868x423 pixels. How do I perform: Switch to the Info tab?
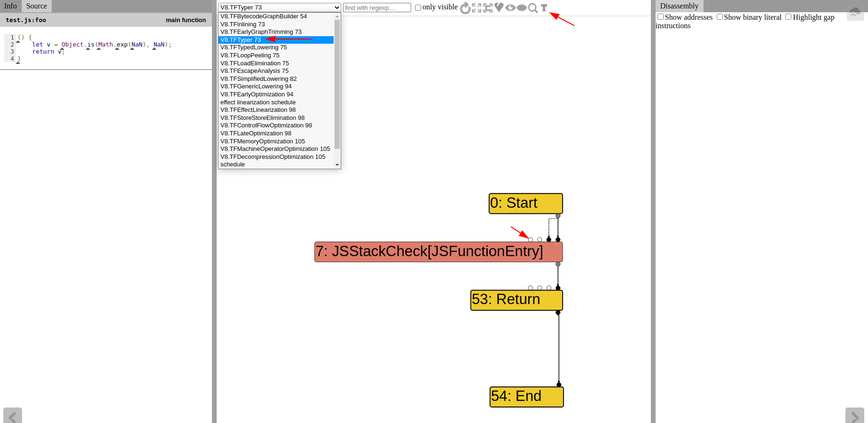(10, 6)
